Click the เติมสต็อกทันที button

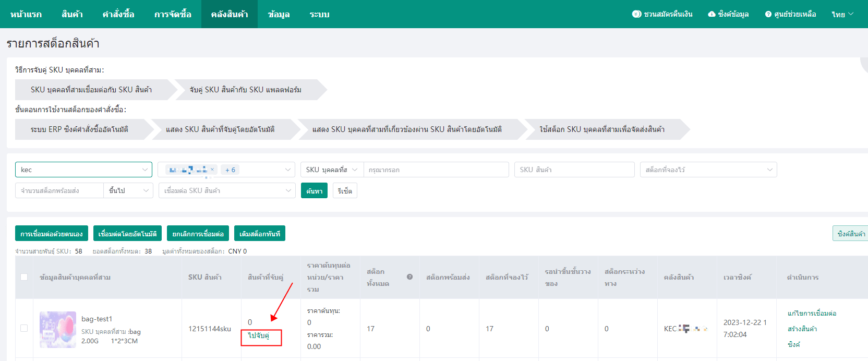click(260, 234)
